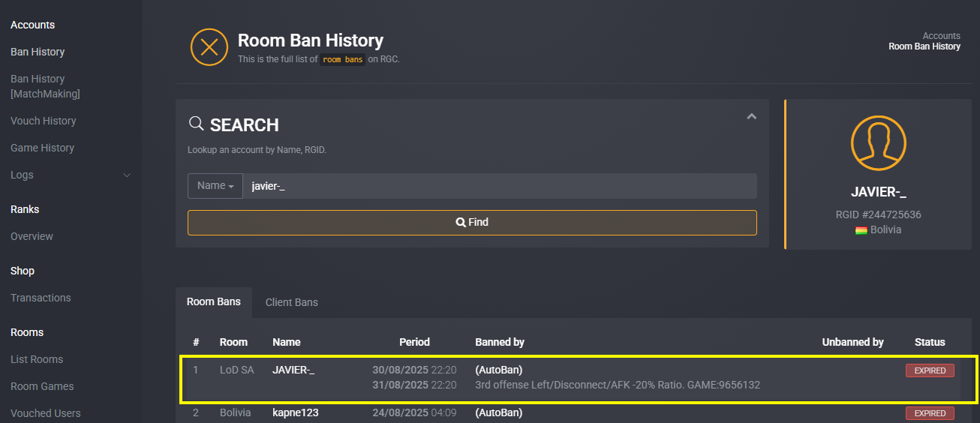Click the RGID #244725636 text
Image resolution: width=980 pixels, height=423 pixels.
(878, 214)
